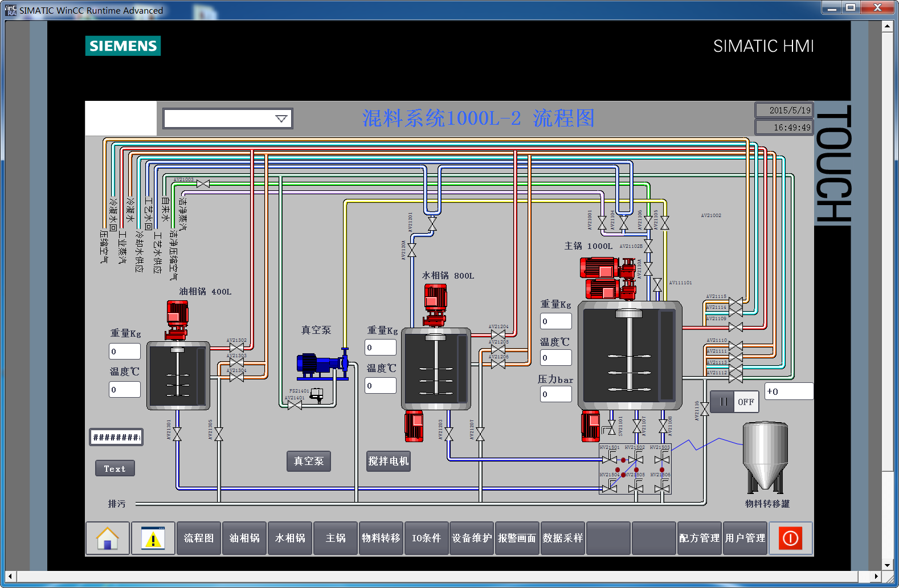Image resolution: width=899 pixels, height=588 pixels.
Task: Open the yellow warning alarm icon
Action: pos(153,538)
